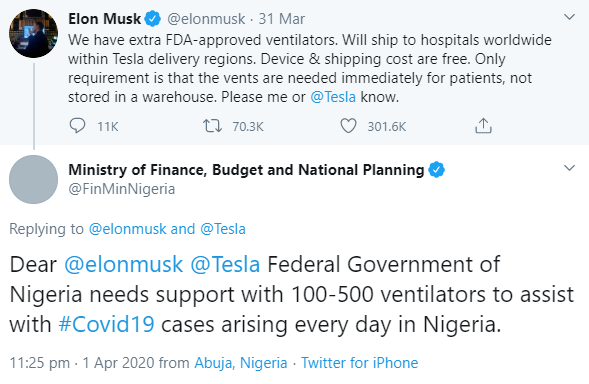Click the @FinMinNigeria handle
Viewport: 589px width, 384px height.
tap(122, 189)
